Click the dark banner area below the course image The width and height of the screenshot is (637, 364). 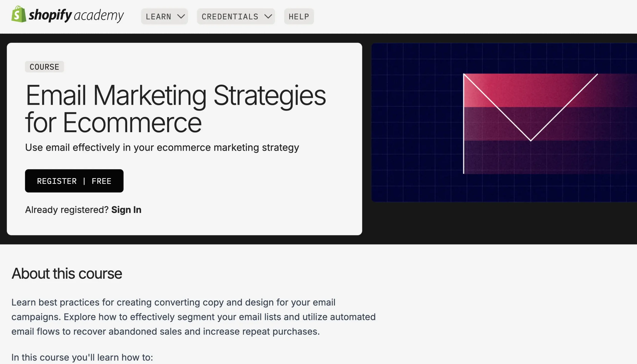coord(500,222)
